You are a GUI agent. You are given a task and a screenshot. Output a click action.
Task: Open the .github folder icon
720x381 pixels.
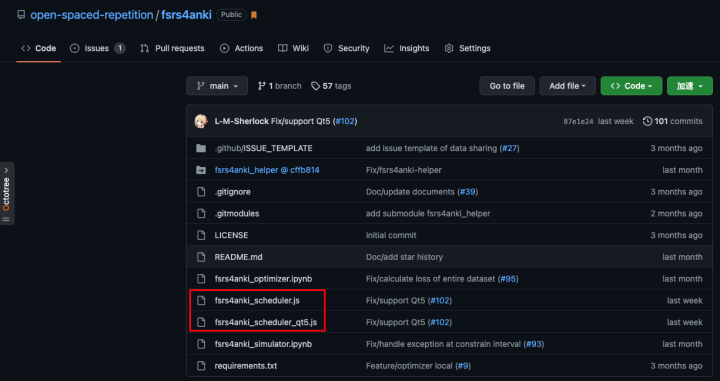(201, 148)
